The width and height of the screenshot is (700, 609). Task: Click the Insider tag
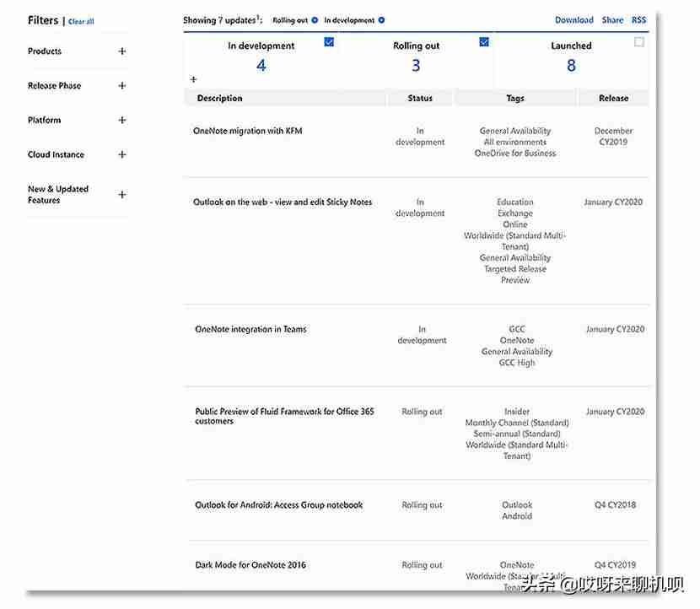517,412
